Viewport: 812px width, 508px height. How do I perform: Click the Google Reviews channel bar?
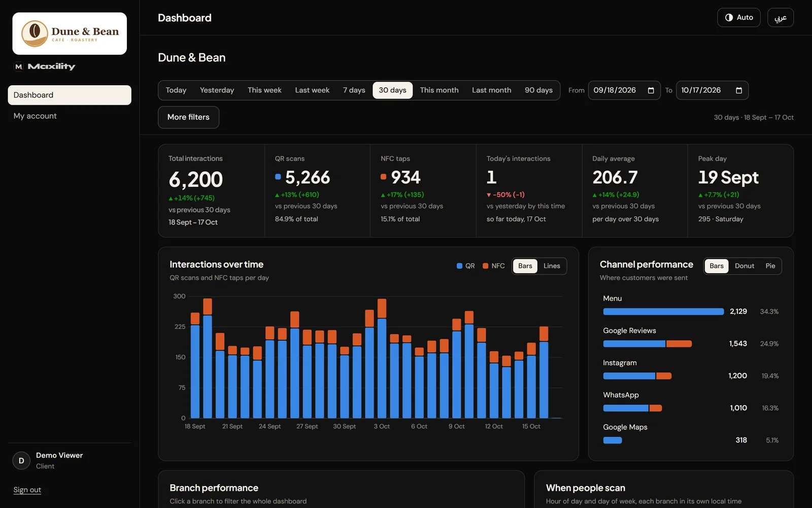pos(648,344)
